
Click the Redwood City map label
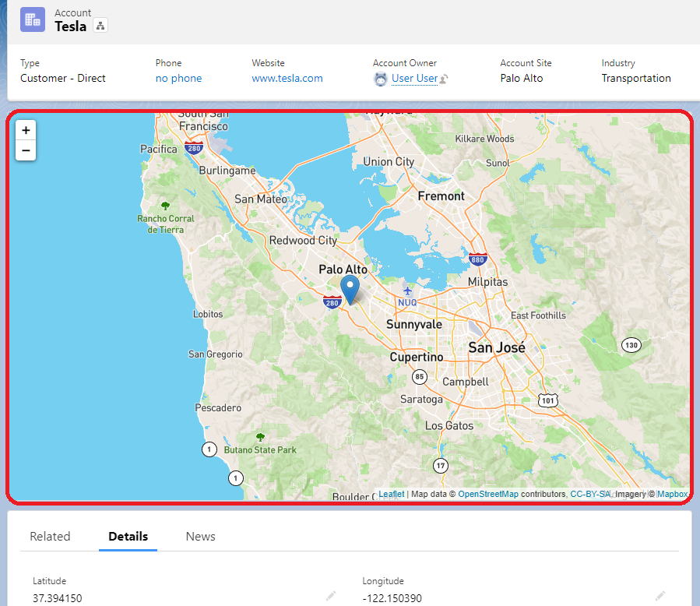click(x=303, y=241)
